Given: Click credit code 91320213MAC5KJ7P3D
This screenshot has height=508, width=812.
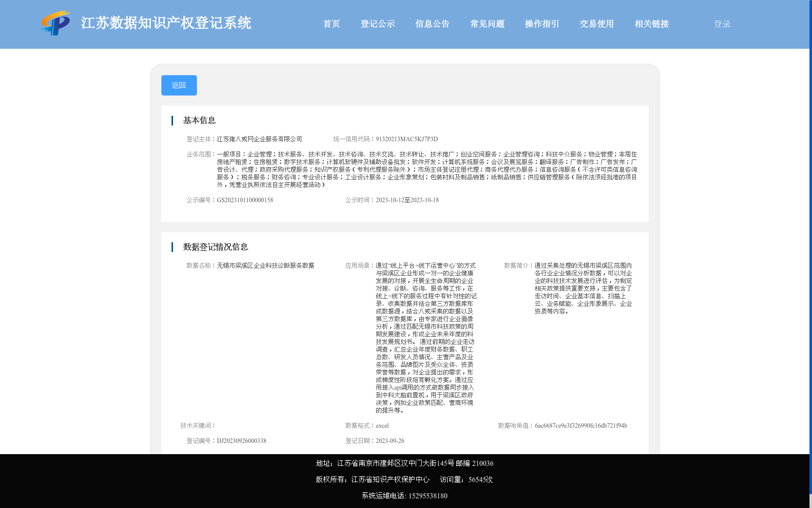Looking at the screenshot, I should (x=407, y=139).
